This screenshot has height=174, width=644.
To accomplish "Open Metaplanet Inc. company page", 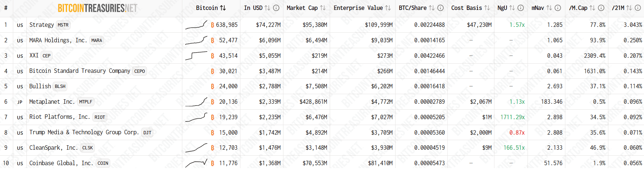I will point(52,102).
